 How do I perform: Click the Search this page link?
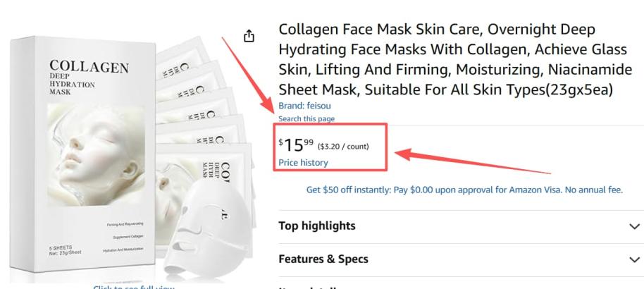306,118
